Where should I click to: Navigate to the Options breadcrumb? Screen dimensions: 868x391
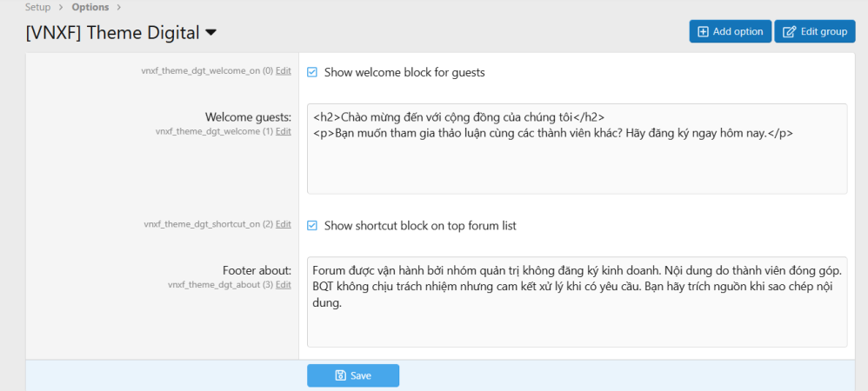click(x=90, y=7)
